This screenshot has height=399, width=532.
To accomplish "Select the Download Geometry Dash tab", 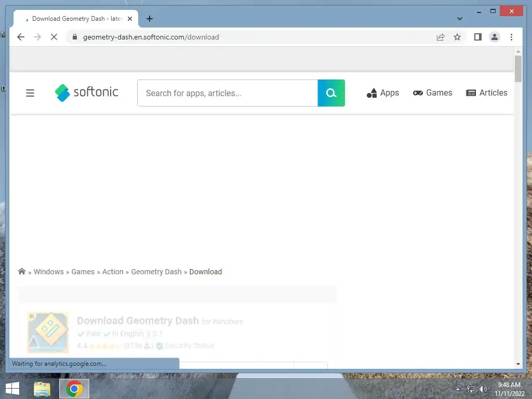I will point(76,19).
